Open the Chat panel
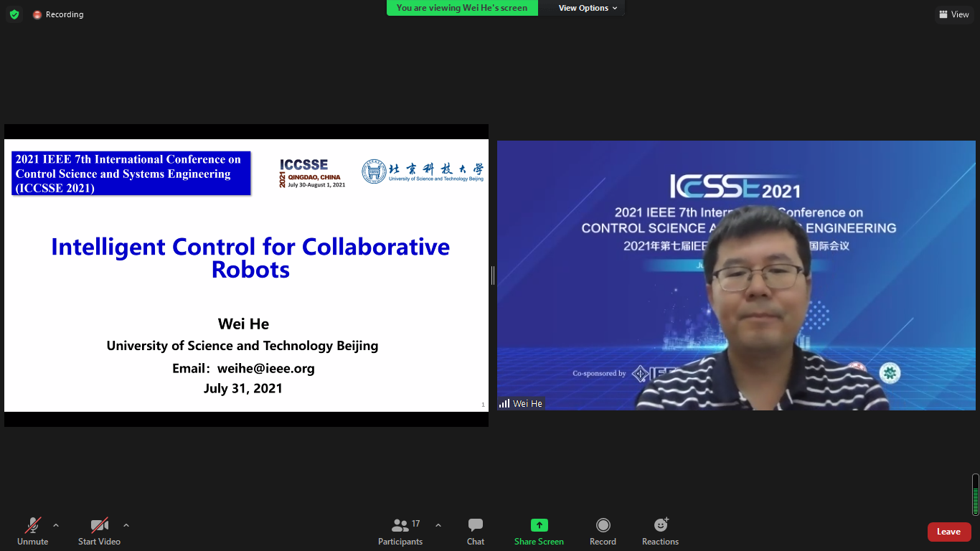This screenshot has width=980, height=551. (476, 532)
